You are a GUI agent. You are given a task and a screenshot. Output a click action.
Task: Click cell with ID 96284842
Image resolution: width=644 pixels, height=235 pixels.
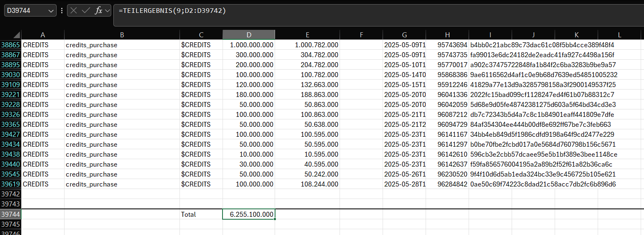coord(447,184)
